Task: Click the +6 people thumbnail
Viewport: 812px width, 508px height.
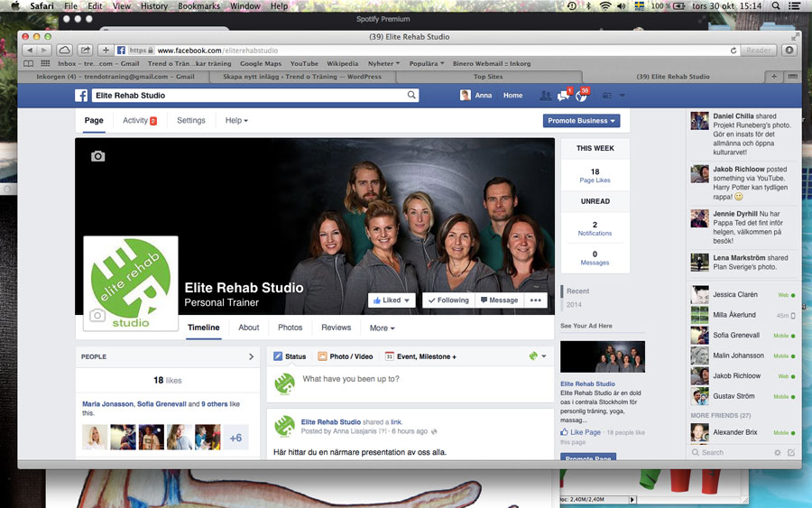Action: coord(235,438)
